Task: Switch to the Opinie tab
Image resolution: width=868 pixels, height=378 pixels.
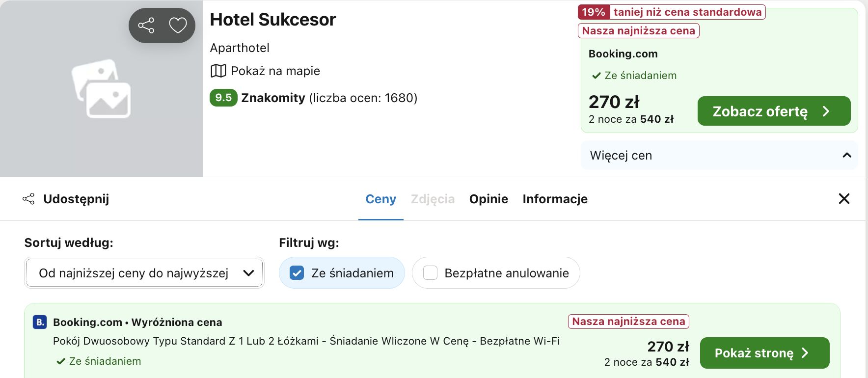Action: click(x=488, y=199)
